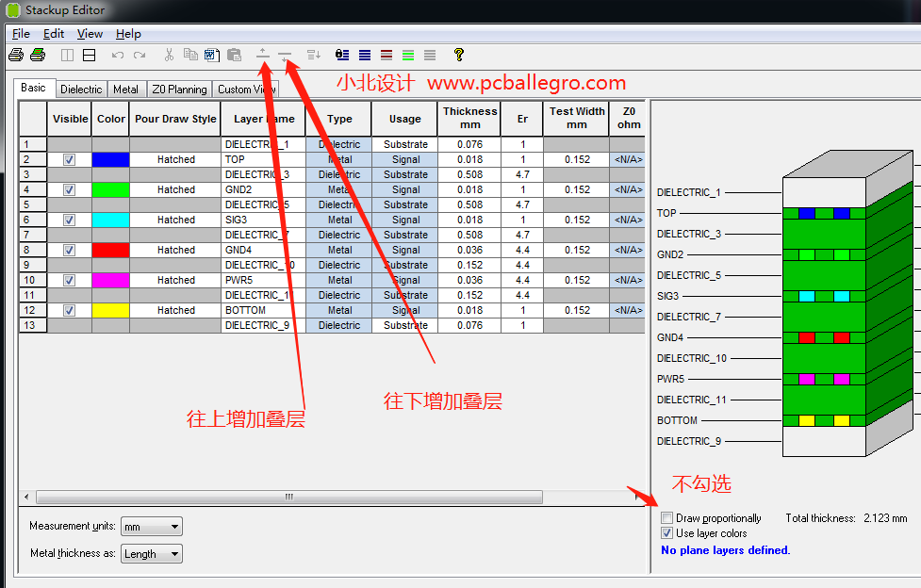Viewport: 921px width, 588px height.
Task: Click the yellow color swatch for BOTTOM
Action: point(110,310)
